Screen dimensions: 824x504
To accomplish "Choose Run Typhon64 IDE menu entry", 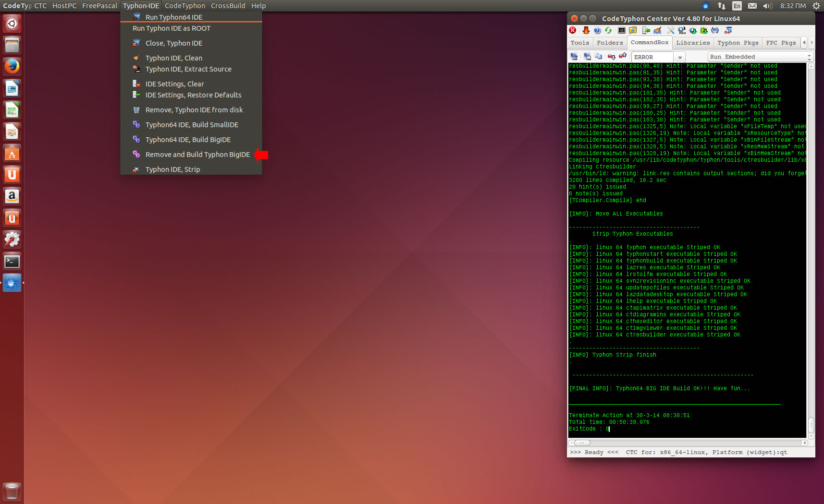I will pyautogui.click(x=173, y=17).
